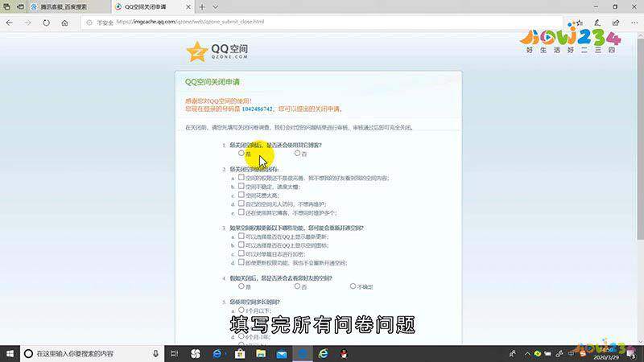The image size is (644, 362).
Task: Click the share page icon
Action: click(x=616, y=23)
